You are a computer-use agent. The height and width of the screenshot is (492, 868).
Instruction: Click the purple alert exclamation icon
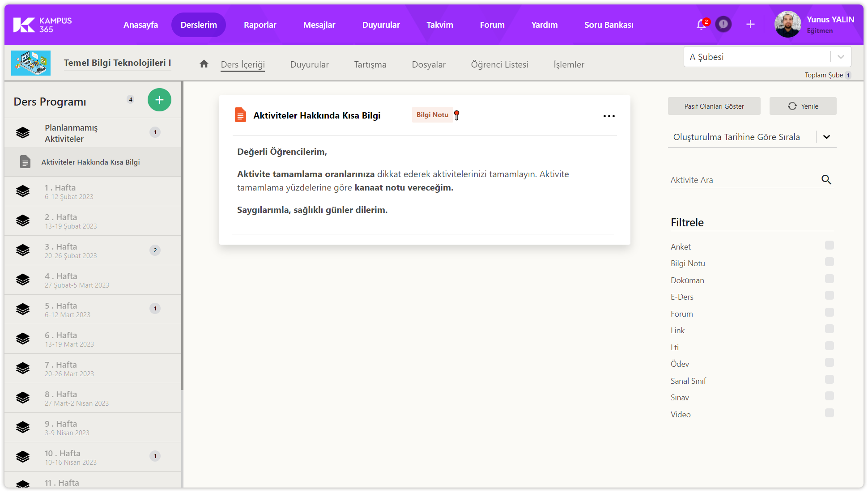coord(723,24)
